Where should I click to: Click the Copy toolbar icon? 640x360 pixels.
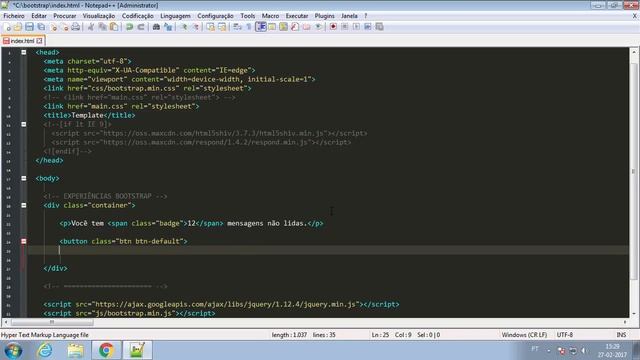pyautogui.click(x=102, y=27)
